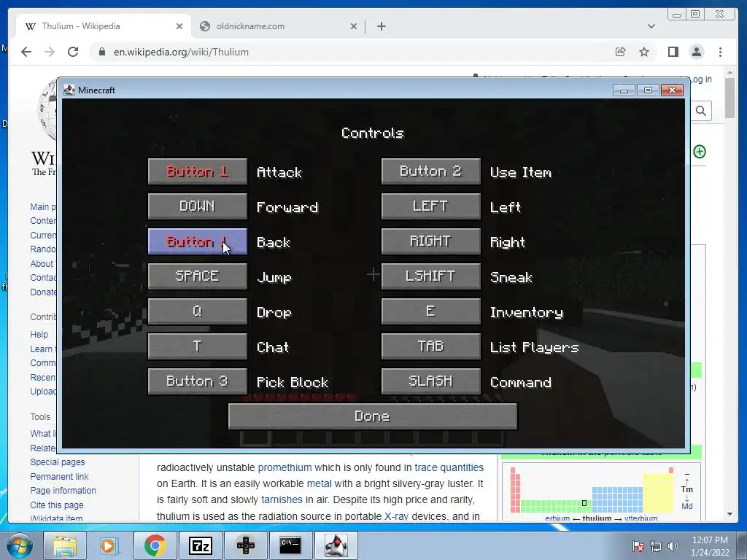Change the Use Item Button 2 binding
The width and height of the screenshot is (747, 560).
tap(430, 171)
